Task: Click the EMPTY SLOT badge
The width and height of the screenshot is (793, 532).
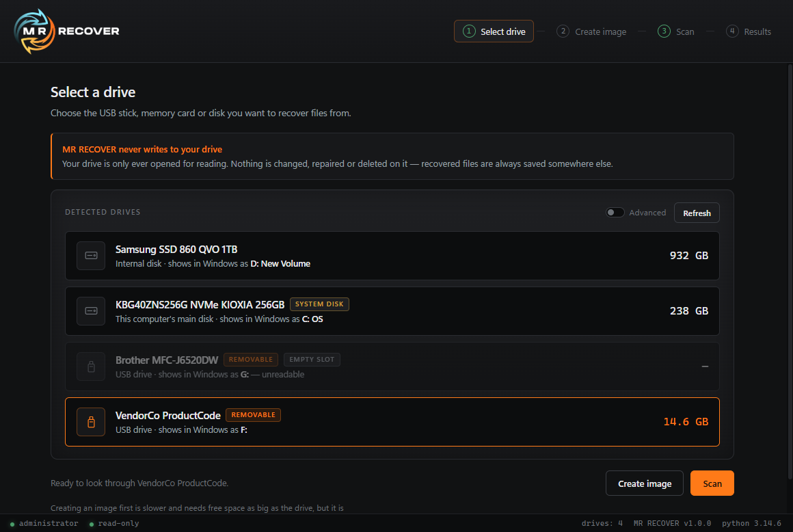Action: [x=312, y=360]
